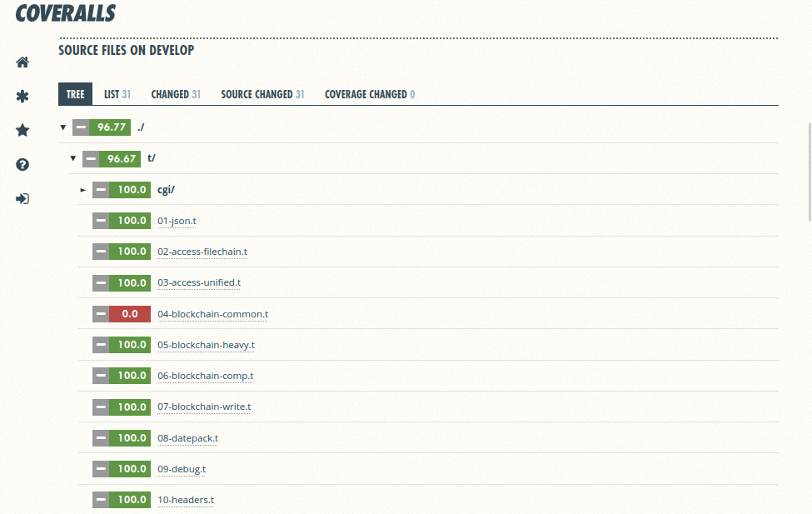Click the star icon in sidebar

point(22,130)
